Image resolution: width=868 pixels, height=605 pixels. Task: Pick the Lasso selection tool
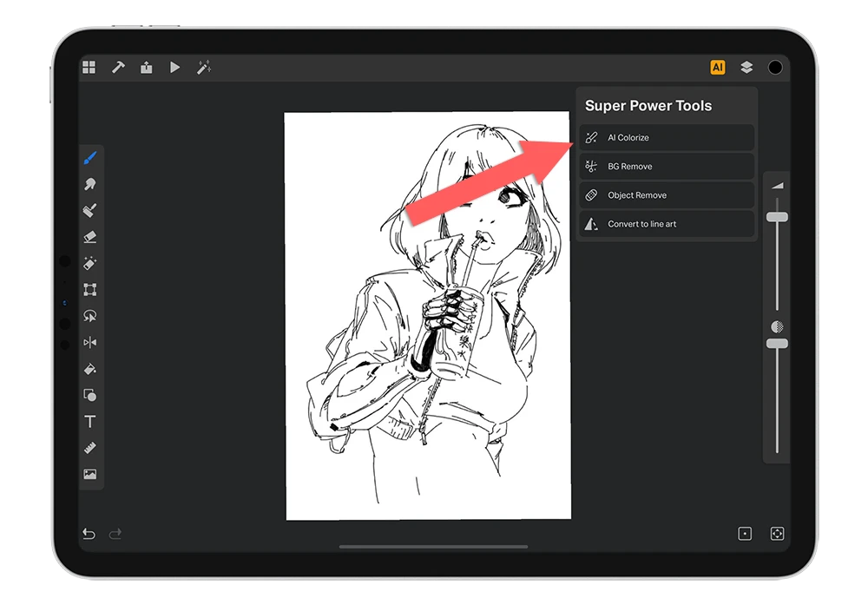[89, 316]
